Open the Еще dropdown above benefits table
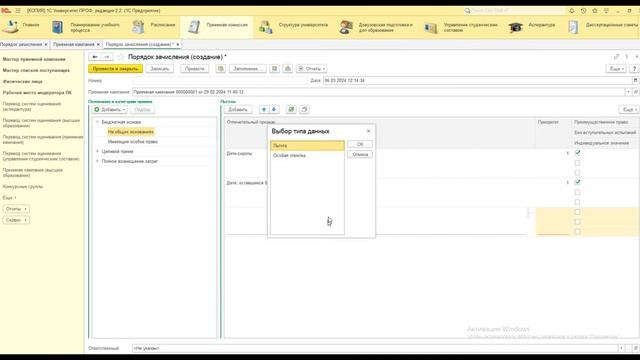640x360 pixels. pos(629,109)
